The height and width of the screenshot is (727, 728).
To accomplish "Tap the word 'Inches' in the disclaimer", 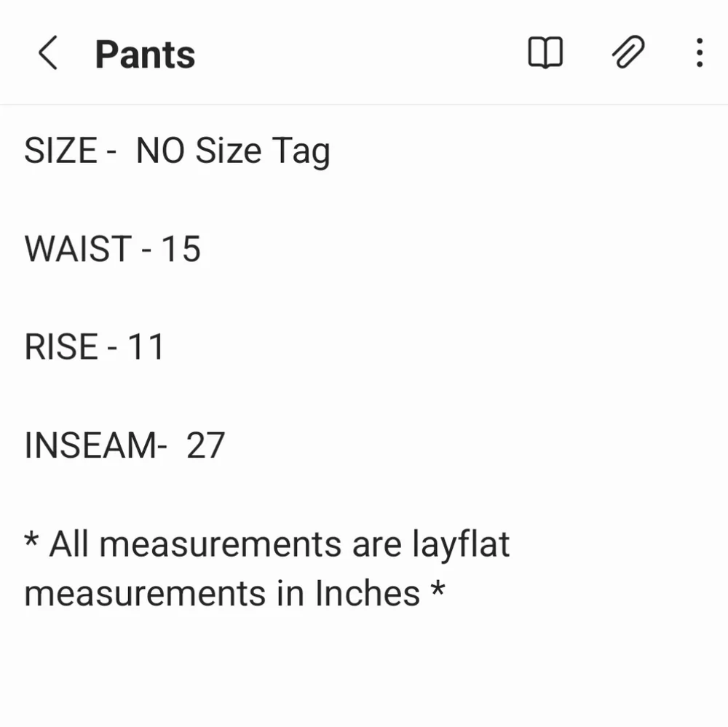I will tap(368, 592).
